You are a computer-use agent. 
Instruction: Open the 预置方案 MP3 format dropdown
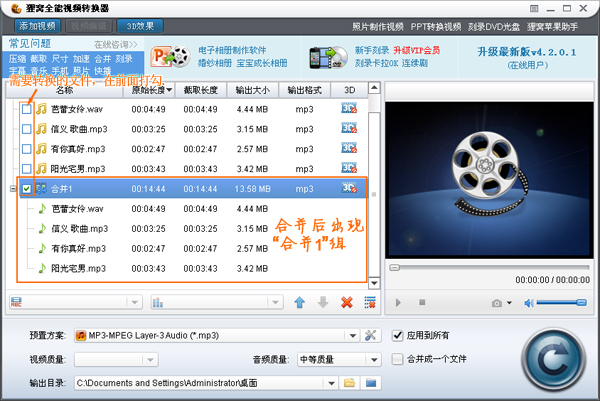[351, 335]
